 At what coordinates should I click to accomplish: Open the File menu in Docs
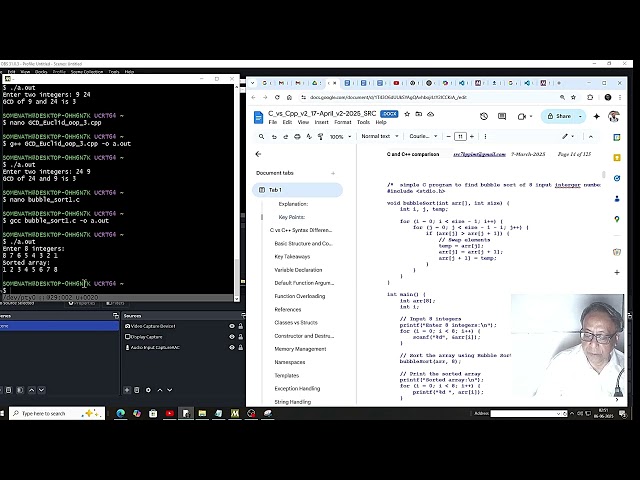click(x=273, y=122)
